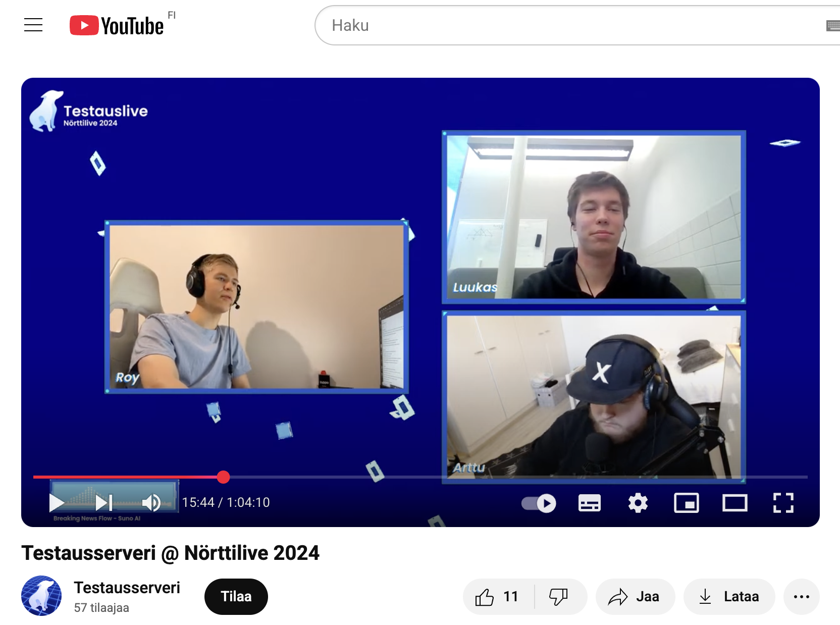Toggle subtitles/closed captions

tap(589, 503)
